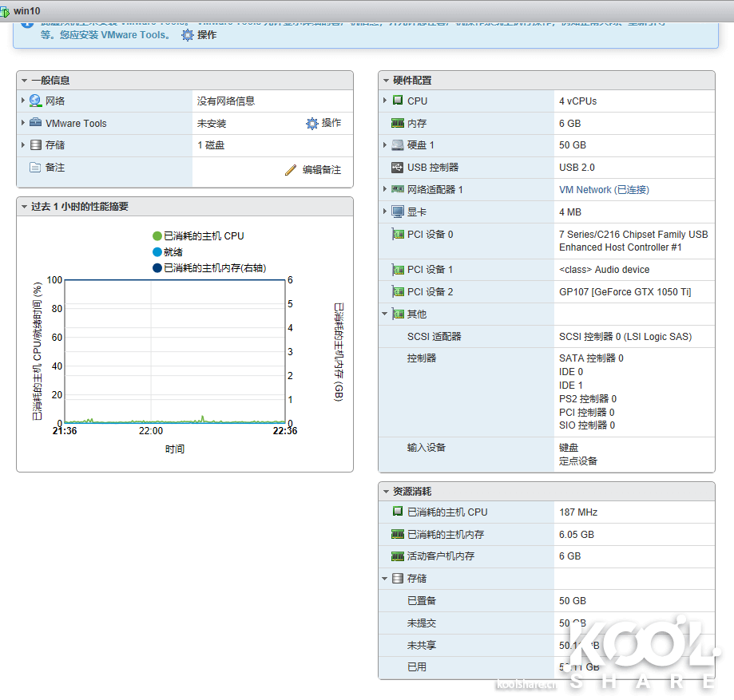Collapse the 一般信息 panel
The image size is (734, 700).
coord(25,81)
